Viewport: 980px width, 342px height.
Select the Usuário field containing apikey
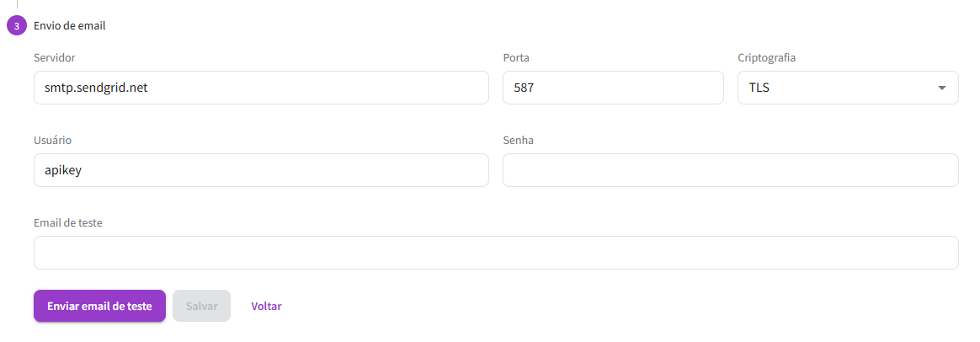(261, 170)
